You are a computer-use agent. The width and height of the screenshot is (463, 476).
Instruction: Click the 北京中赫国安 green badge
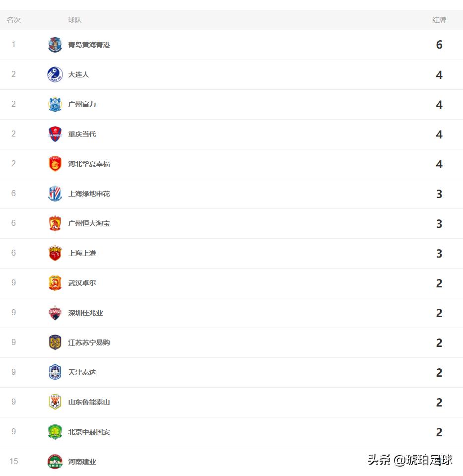click(55, 432)
